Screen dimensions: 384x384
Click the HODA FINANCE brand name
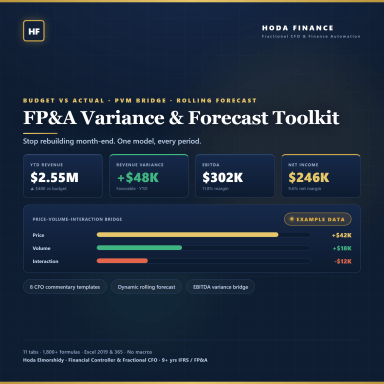tap(298, 28)
